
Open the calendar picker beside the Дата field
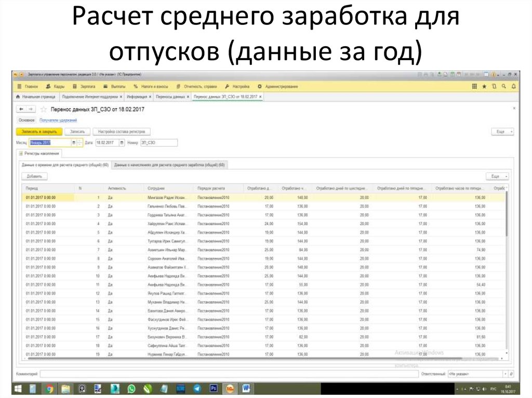point(122,142)
